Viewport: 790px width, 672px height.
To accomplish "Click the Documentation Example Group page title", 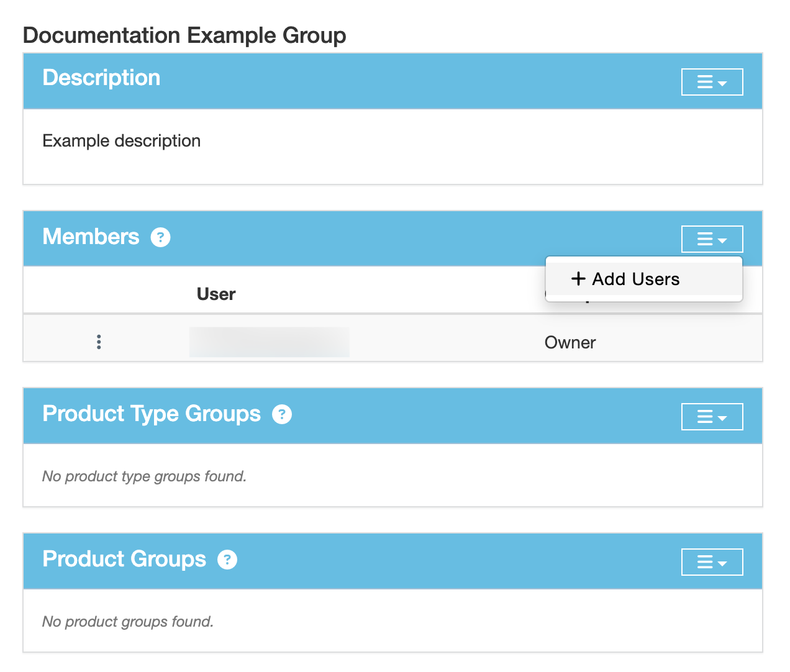I will (x=184, y=35).
